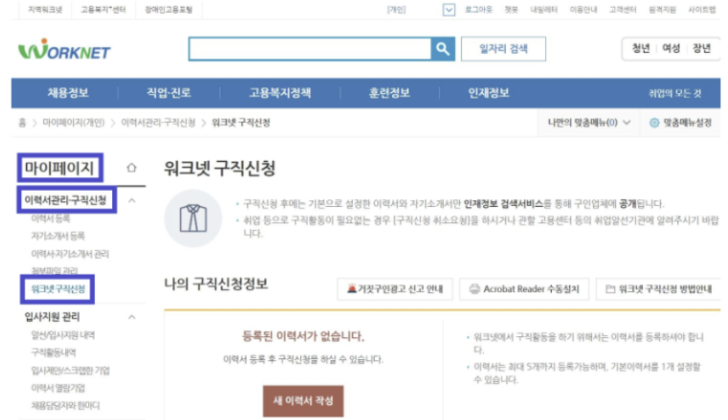This screenshot has height=420, width=728.
Task: Open 채용담당자와 한마디 sidebar item
Action: pyautogui.click(x=65, y=406)
